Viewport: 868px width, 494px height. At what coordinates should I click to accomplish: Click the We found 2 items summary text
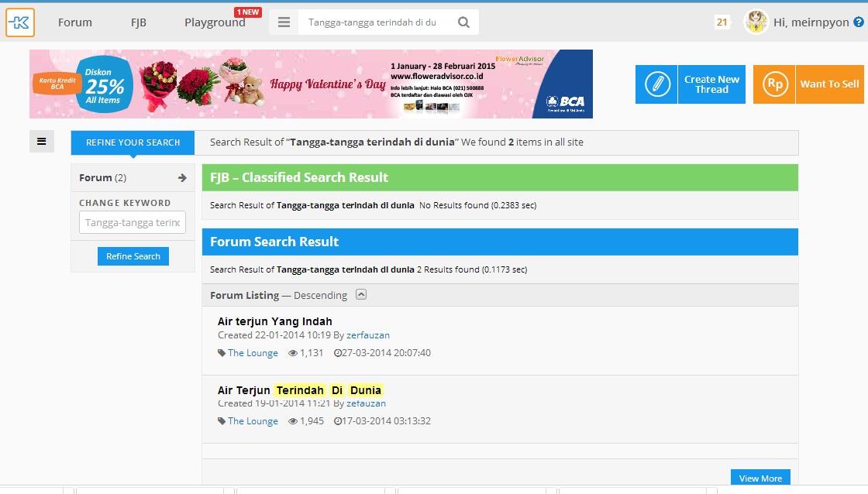(x=522, y=142)
